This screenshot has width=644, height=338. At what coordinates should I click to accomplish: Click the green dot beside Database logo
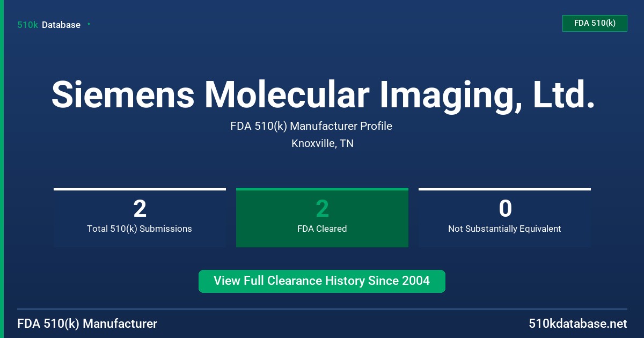coord(89,24)
